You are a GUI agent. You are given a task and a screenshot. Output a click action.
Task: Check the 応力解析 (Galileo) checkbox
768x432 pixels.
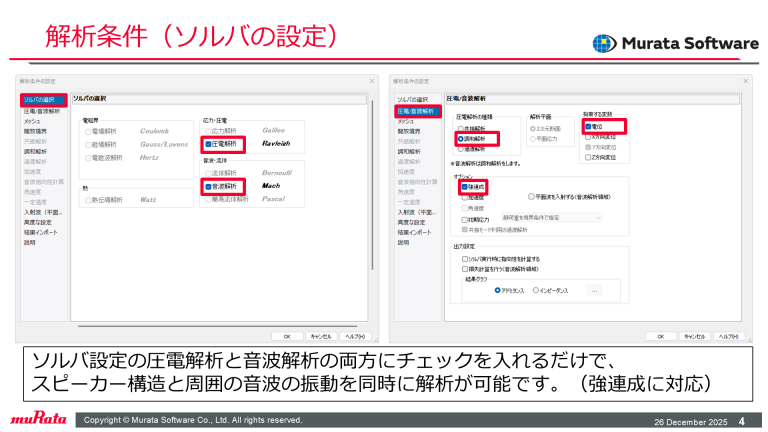[207, 131]
